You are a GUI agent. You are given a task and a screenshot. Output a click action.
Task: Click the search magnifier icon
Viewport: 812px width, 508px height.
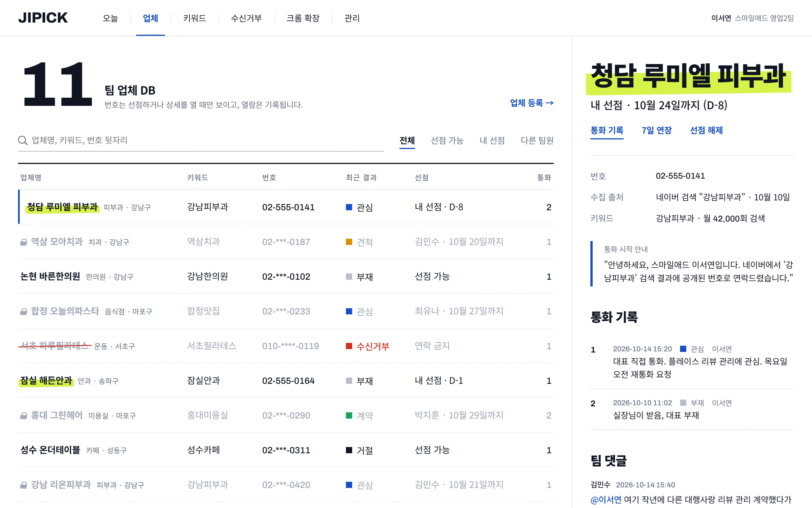pos(23,140)
